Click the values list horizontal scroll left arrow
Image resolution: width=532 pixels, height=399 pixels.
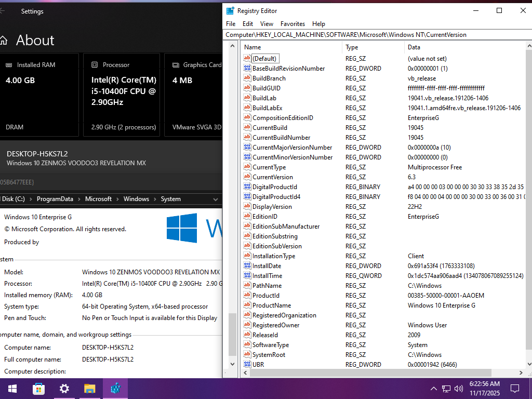tap(245, 373)
